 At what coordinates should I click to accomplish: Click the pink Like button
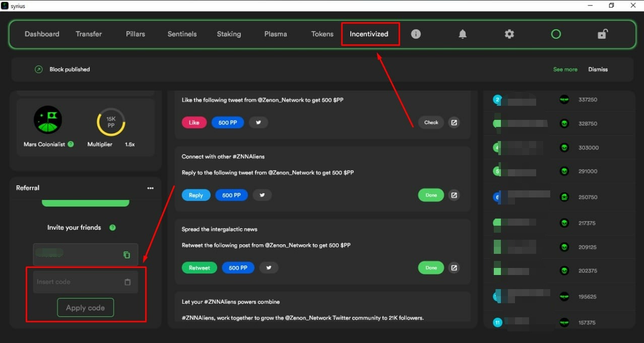point(194,122)
